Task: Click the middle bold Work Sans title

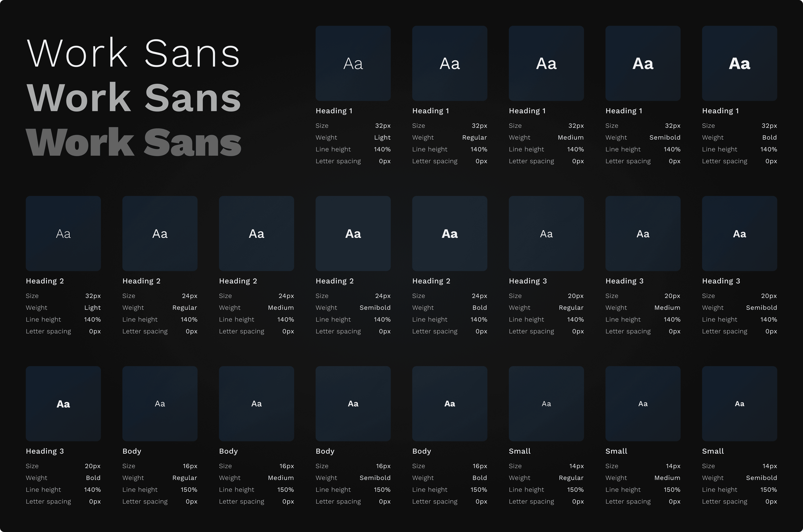Action: click(133, 98)
